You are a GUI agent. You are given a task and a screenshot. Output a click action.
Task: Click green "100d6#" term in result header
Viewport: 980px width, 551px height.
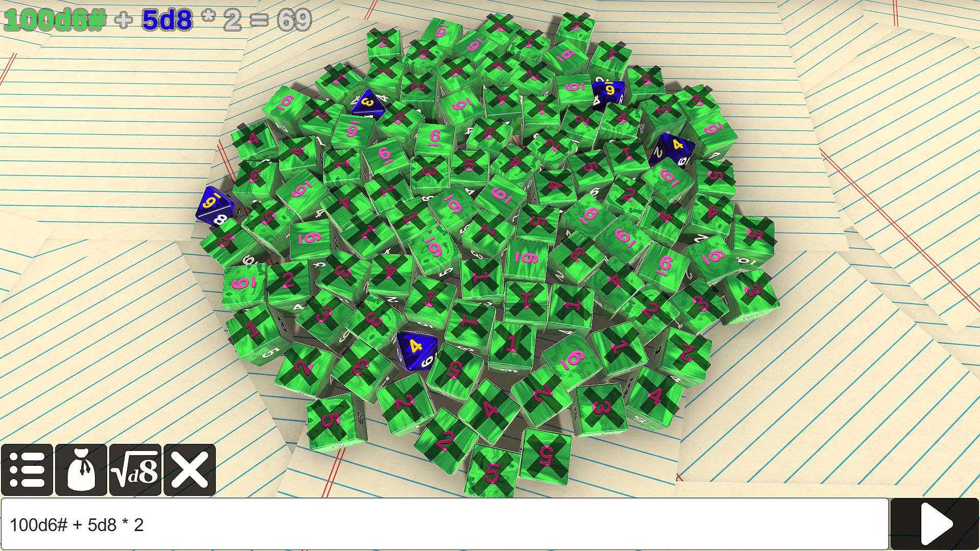click(55, 20)
